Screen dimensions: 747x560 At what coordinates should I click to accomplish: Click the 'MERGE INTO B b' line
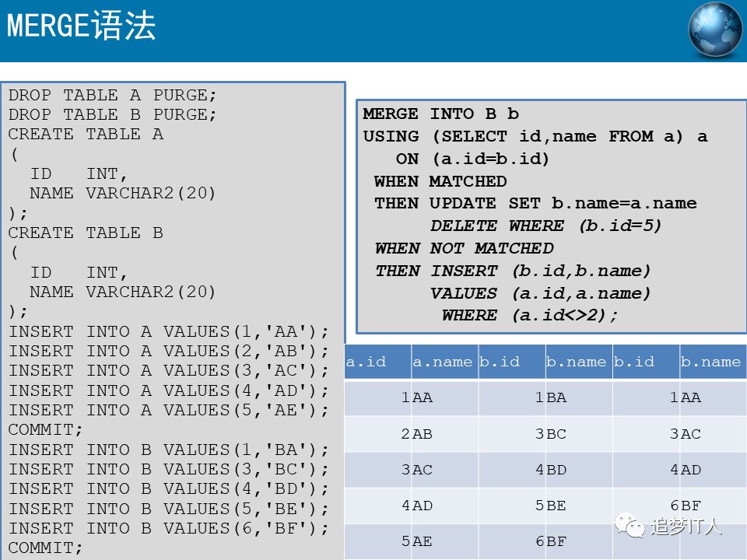click(x=440, y=114)
